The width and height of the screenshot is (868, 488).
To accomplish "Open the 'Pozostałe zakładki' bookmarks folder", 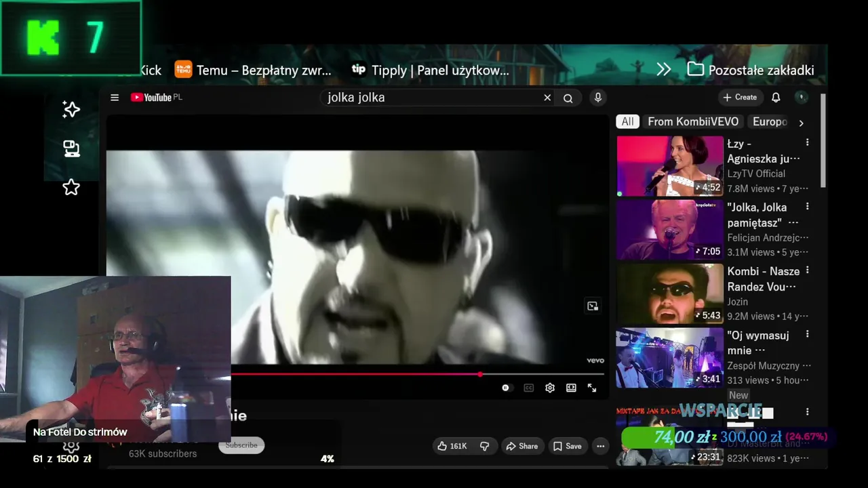I will (x=751, y=70).
